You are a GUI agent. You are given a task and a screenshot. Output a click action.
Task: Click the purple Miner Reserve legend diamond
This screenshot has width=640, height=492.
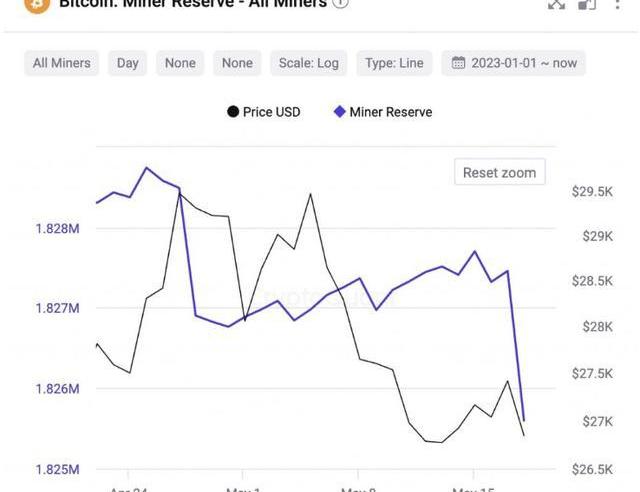339,112
